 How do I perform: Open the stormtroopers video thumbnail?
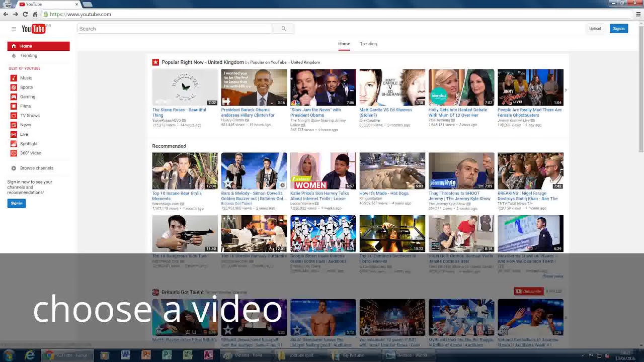tap(323, 234)
